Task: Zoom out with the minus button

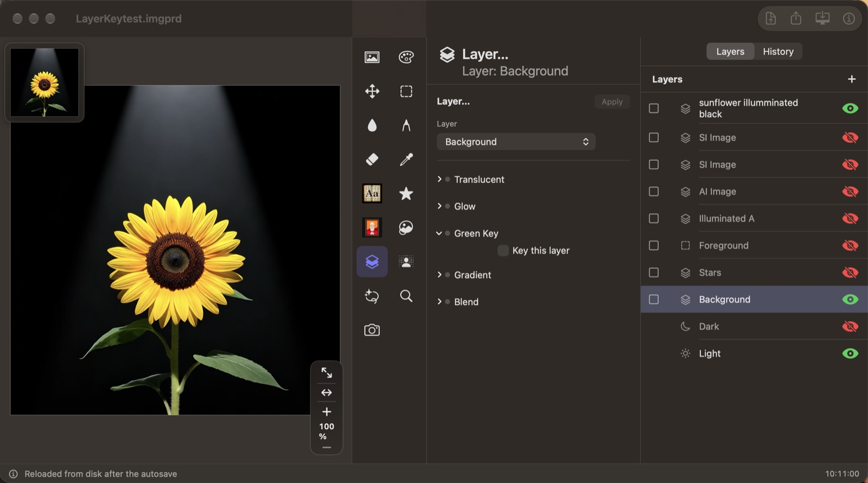Action: [x=327, y=448]
